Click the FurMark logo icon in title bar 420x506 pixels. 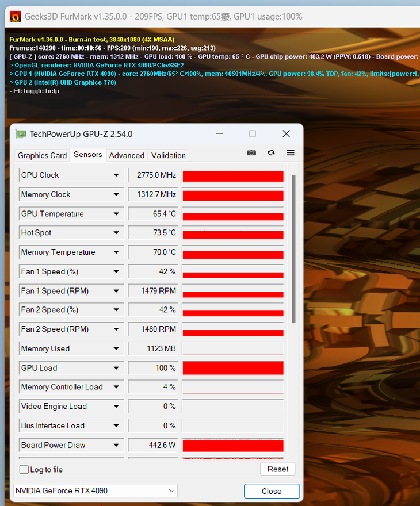[x=15, y=16]
